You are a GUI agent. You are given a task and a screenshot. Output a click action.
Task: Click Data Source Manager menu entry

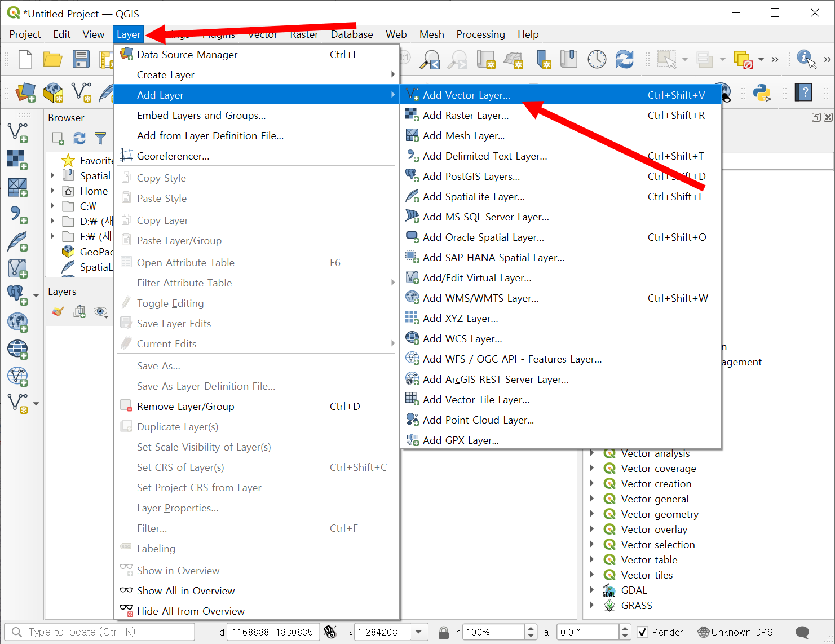pos(257,55)
